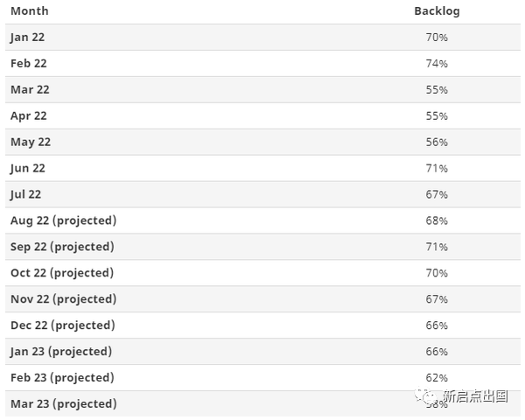
Task: Select the Apr 22 month cell
Action: point(29,115)
